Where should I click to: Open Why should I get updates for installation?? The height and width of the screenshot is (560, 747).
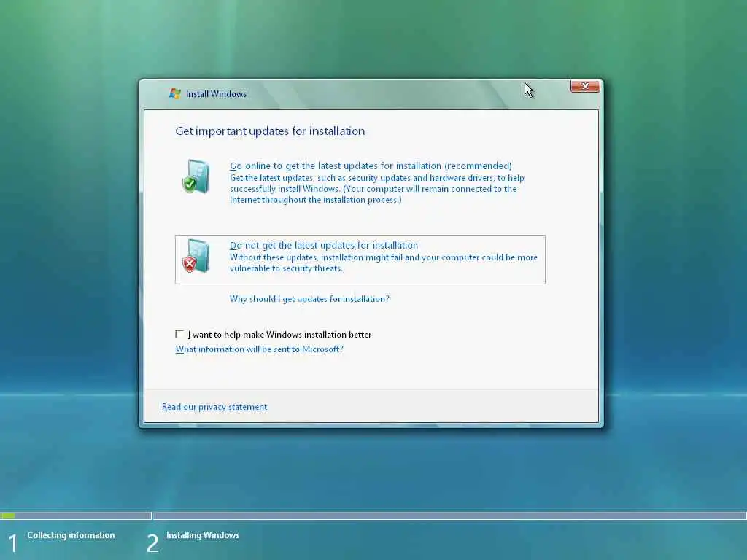tap(309, 299)
